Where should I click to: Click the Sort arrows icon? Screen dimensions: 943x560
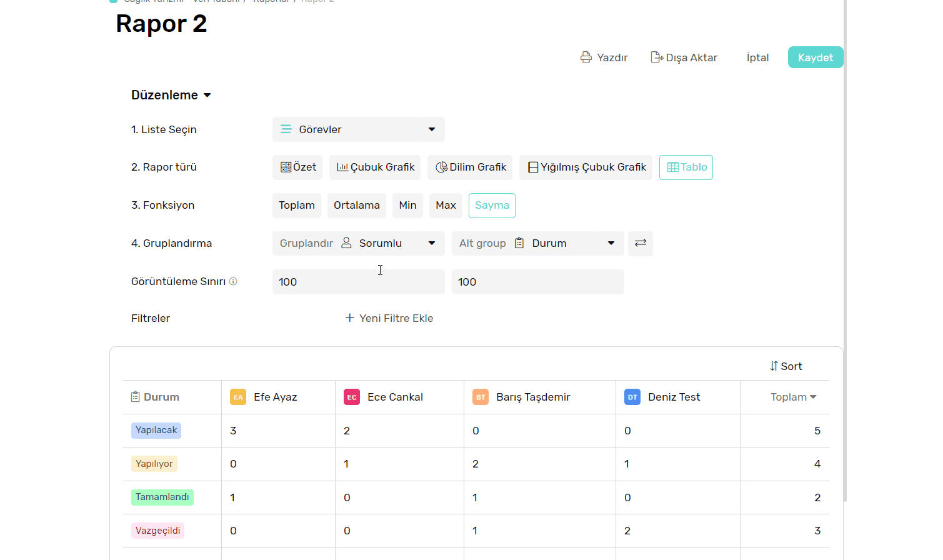[x=774, y=366]
